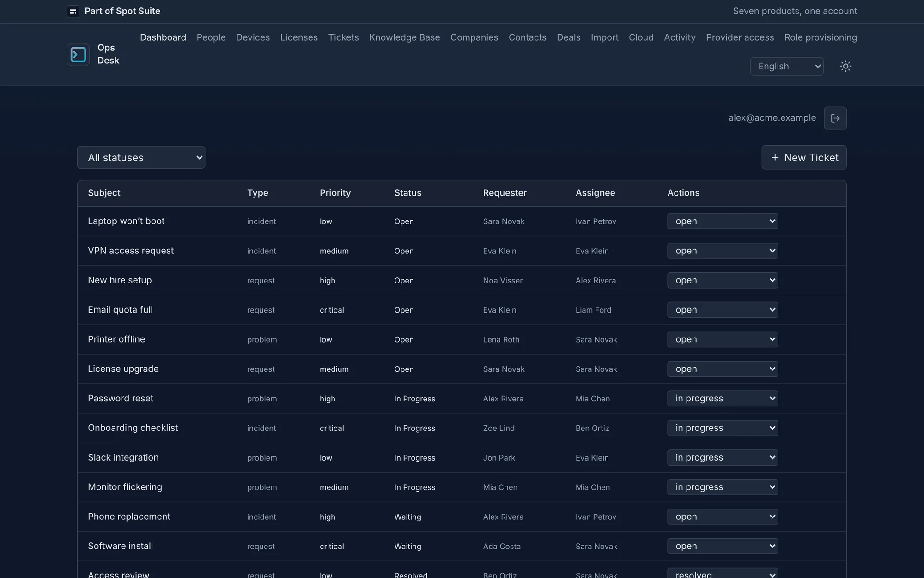924x578 pixels.
Task: Click the Onboarding checklist subject
Action: point(133,428)
